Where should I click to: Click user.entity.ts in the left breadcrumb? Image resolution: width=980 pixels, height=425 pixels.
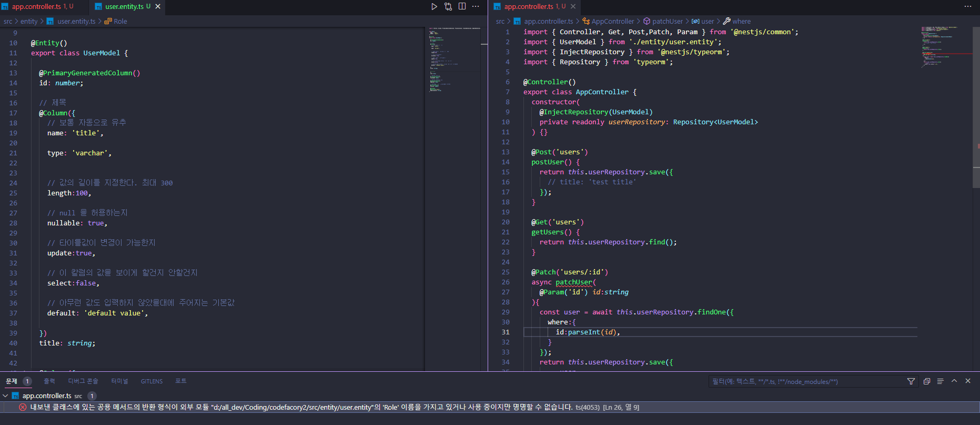(x=76, y=21)
